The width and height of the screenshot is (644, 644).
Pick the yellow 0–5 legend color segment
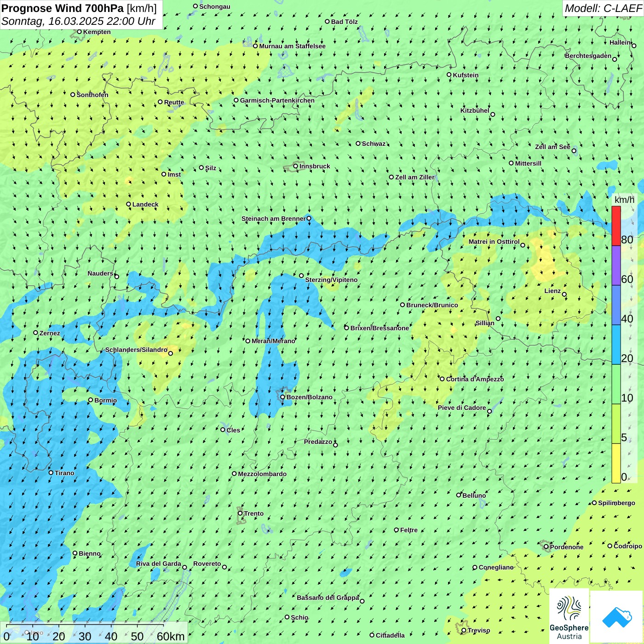click(616, 463)
